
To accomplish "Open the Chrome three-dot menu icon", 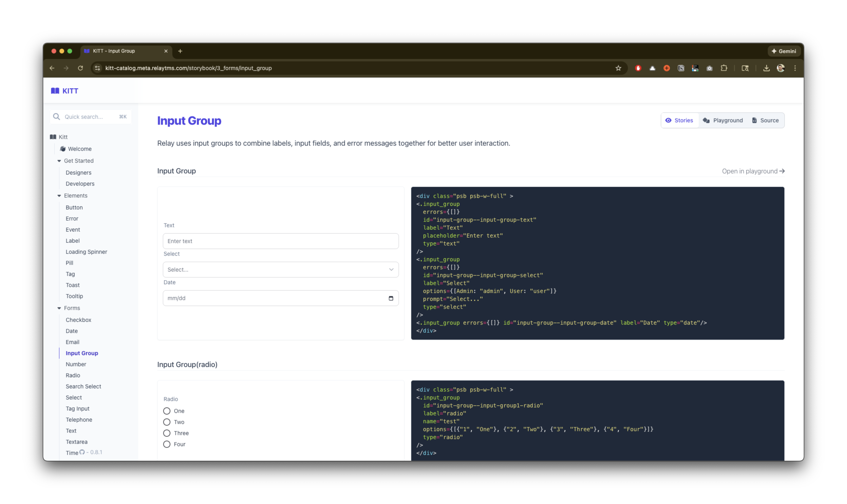I will pos(795,68).
